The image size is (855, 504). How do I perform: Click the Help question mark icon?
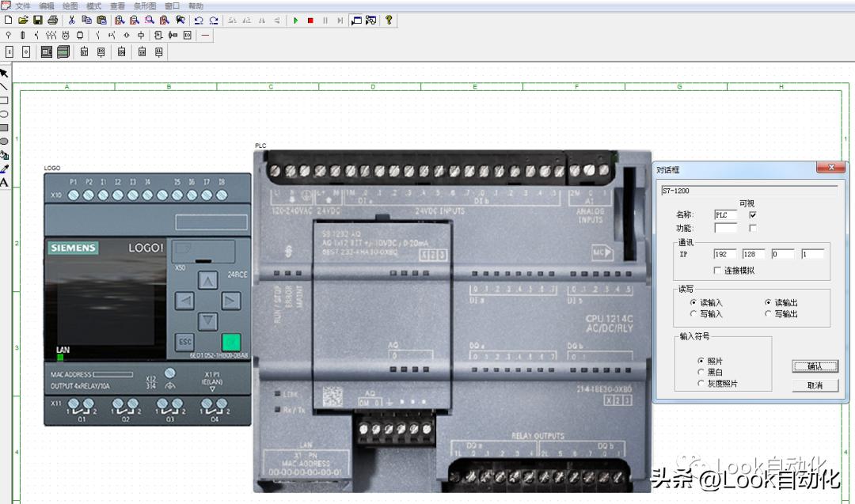coord(389,20)
